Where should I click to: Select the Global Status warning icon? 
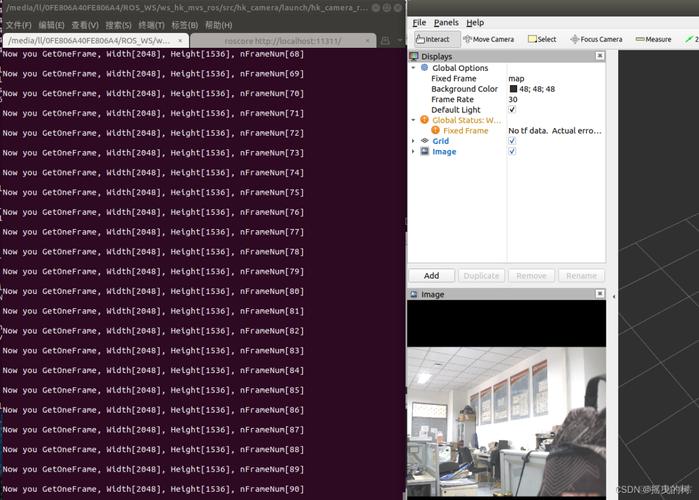click(x=424, y=120)
